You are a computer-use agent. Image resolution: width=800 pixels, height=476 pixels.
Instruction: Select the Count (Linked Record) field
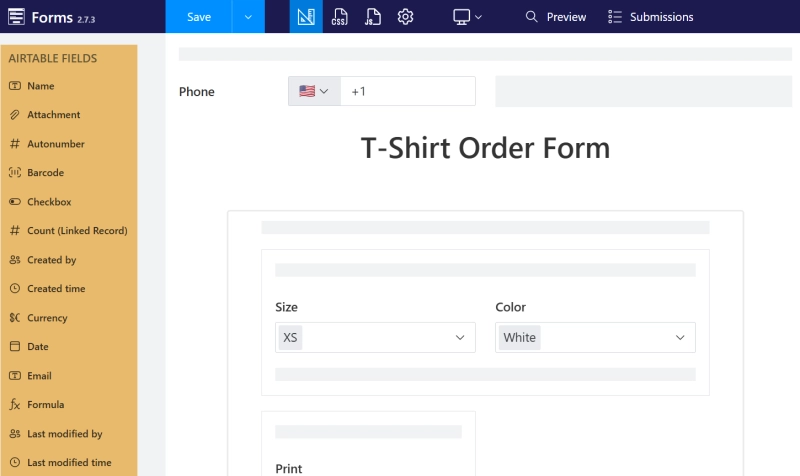(x=69, y=231)
